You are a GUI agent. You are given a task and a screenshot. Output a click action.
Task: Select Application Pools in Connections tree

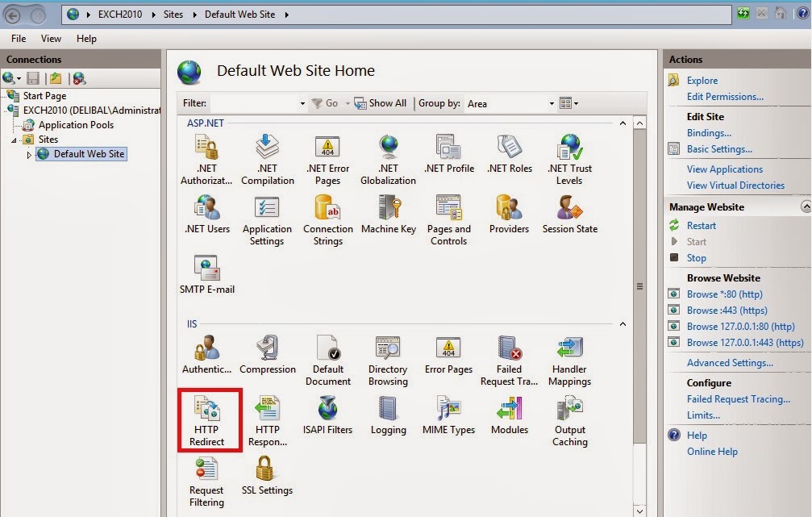(76, 125)
